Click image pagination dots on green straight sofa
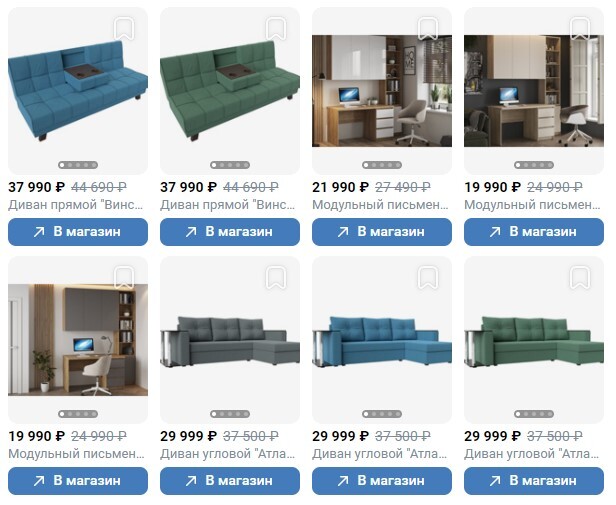 point(230,165)
